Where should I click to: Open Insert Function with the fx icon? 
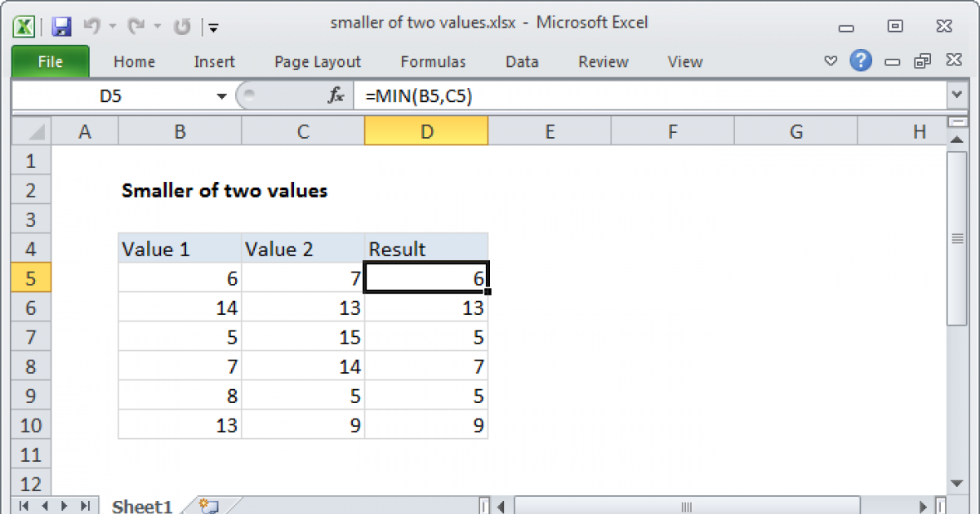[334, 95]
